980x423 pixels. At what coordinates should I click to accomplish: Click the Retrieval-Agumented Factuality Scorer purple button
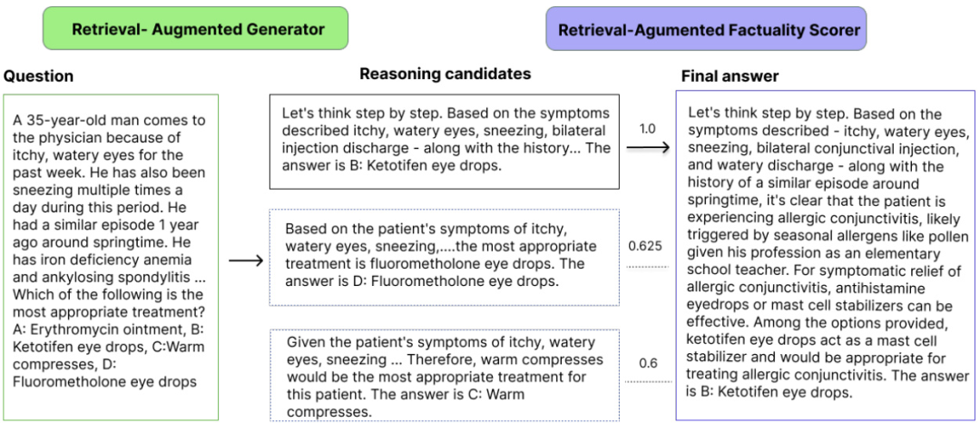pos(705,29)
